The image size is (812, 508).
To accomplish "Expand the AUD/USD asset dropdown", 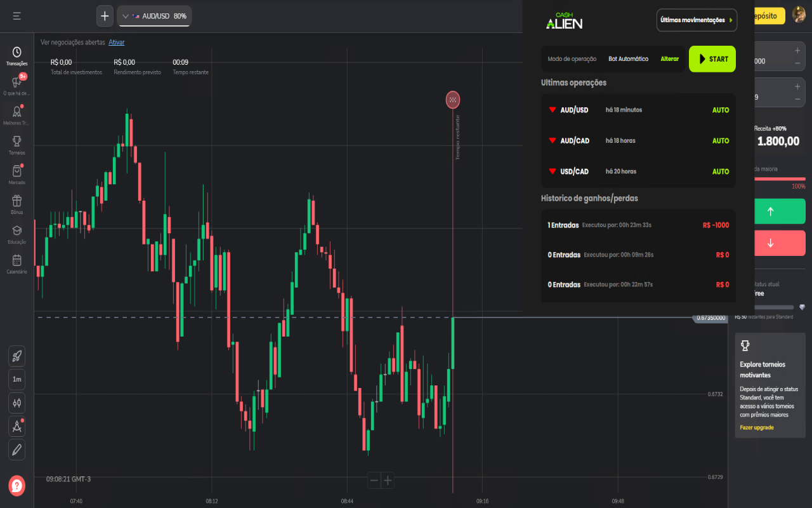I will coord(154,16).
